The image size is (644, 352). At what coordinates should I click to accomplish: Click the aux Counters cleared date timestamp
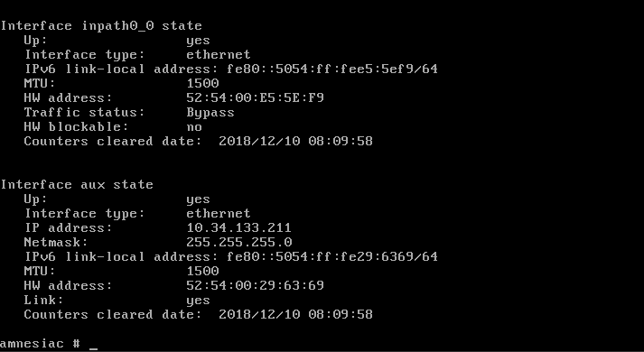(x=295, y=314)
